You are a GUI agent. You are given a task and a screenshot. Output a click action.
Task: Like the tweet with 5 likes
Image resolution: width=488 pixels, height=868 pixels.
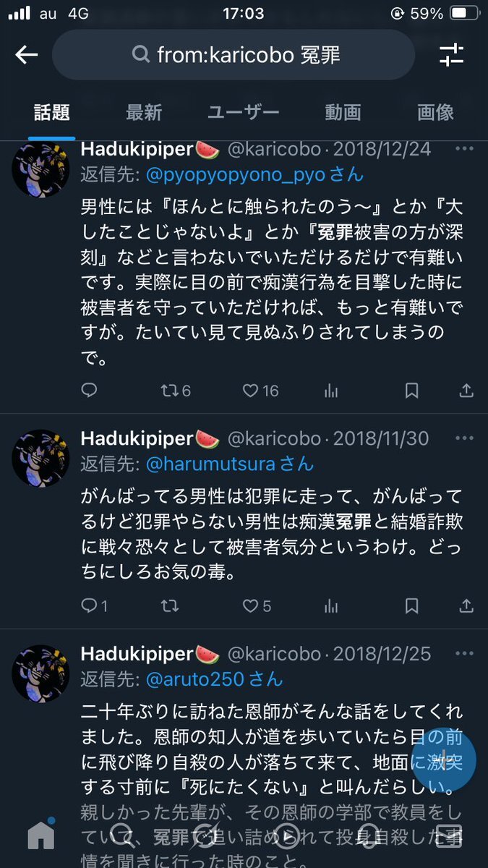click(257, 605)
